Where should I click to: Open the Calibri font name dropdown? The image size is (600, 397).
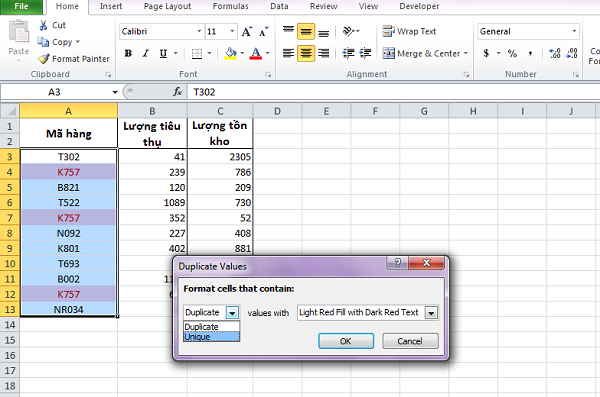(x=199, y=31)
